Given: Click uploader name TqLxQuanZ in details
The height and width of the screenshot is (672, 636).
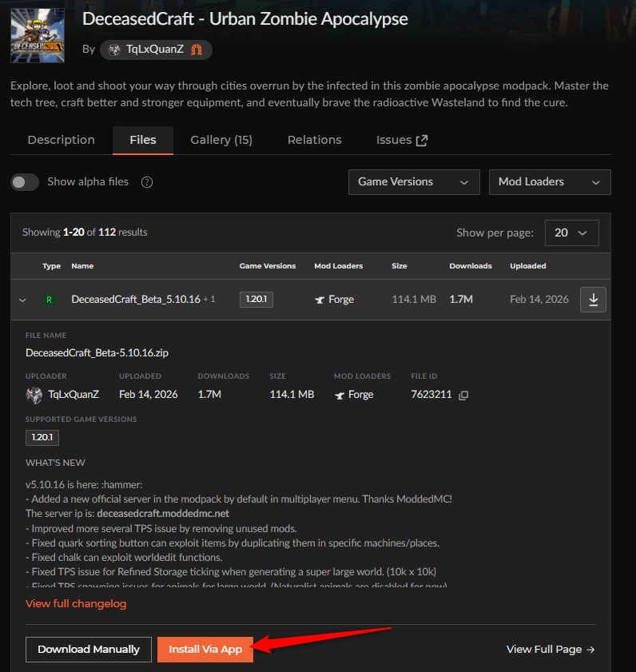Looking at the screenshot, I should (74, 394).
